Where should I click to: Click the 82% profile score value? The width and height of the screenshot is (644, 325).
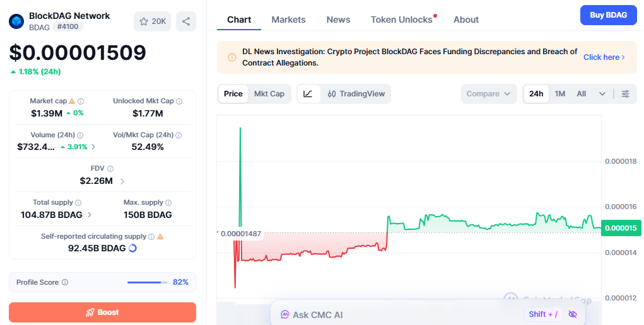(181, 282)
